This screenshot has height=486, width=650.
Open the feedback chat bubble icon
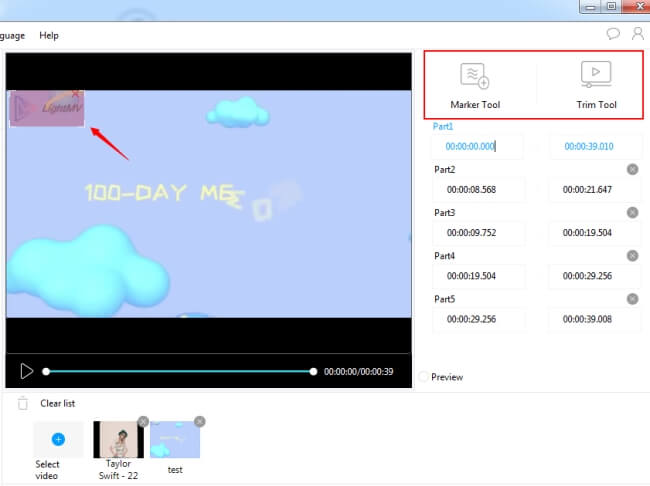(613, 34)
